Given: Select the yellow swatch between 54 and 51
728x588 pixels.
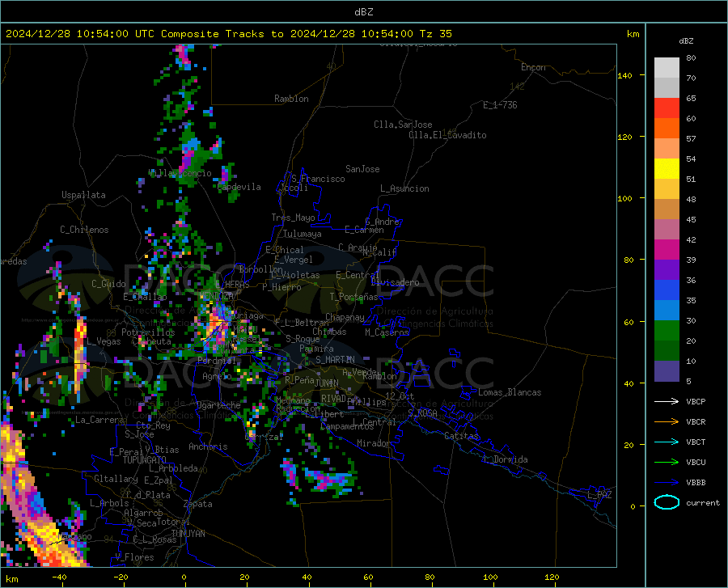Looking at the screenshot, I should coord(667,169).
